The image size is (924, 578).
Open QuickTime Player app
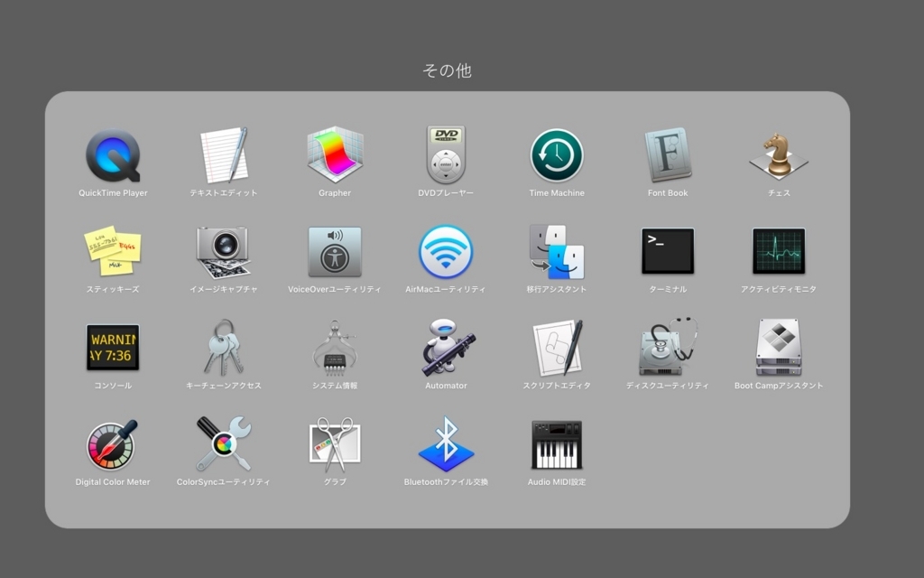[113, 155]
